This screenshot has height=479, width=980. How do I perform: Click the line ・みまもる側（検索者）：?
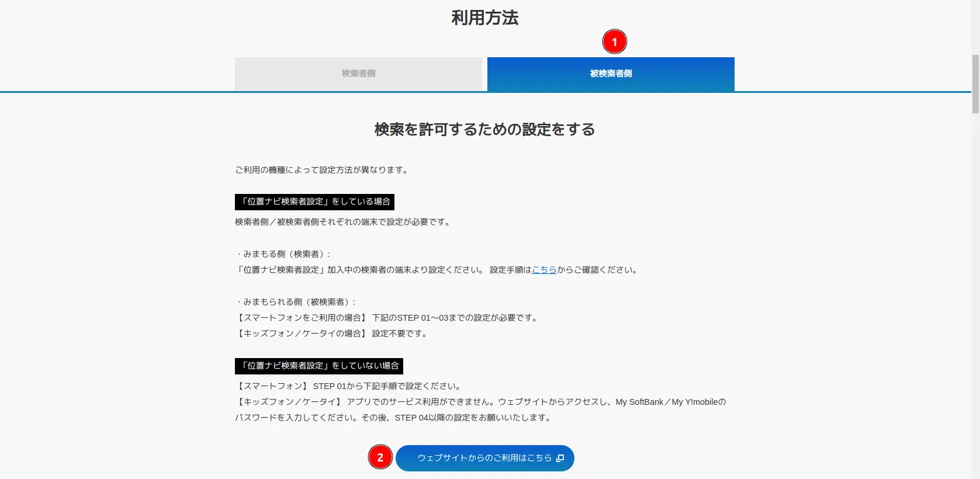[x=284, y=254]
